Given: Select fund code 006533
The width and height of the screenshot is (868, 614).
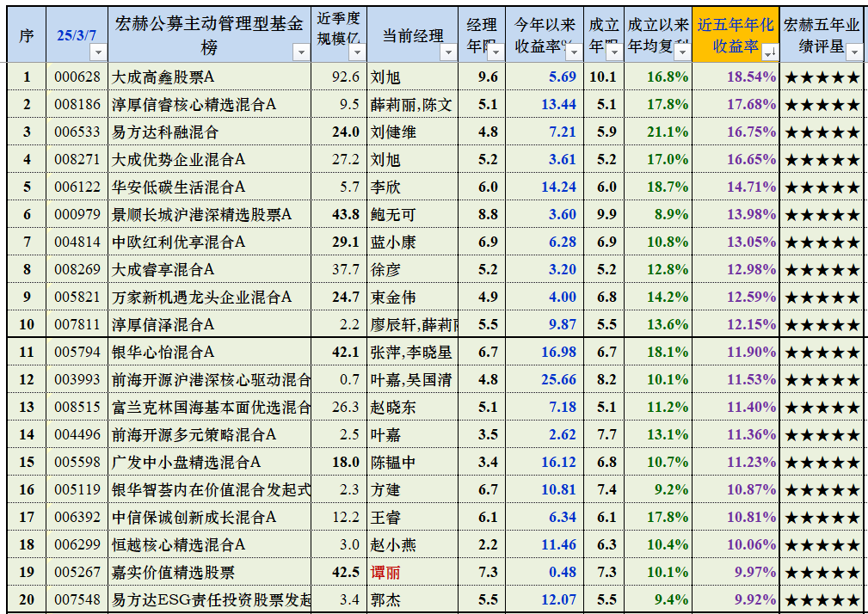Looking at the screenshot, I should click(77, 132).
